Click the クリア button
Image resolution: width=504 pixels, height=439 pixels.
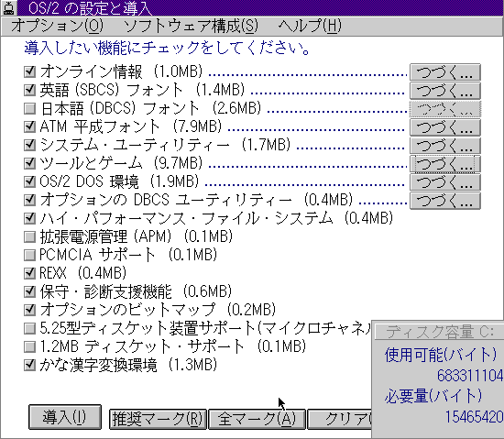(339, 419)
